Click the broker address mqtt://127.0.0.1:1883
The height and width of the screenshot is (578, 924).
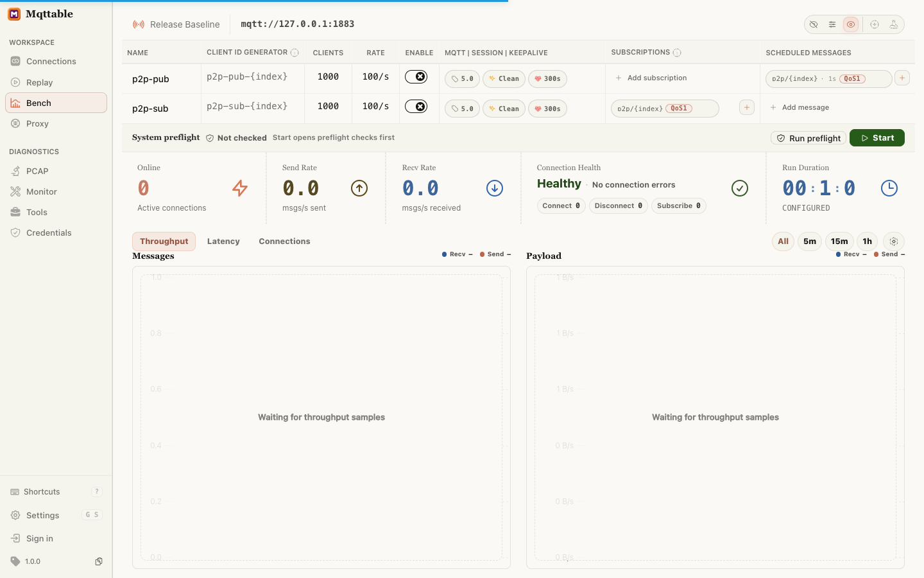298,24
